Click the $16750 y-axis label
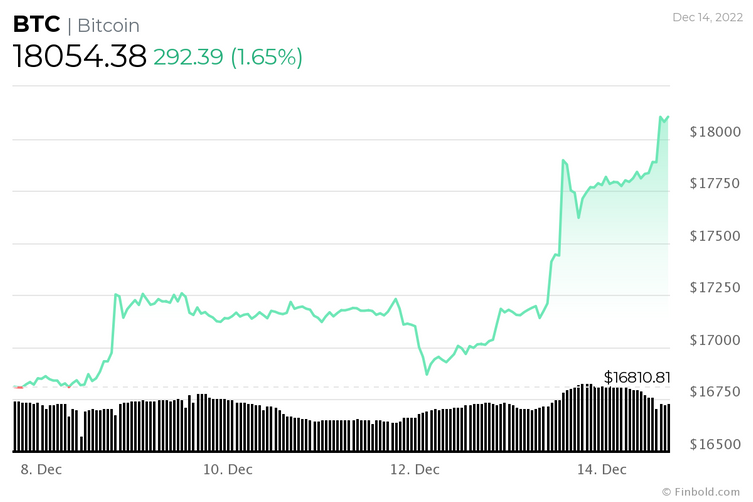753x502 pixels. [715, 392]
